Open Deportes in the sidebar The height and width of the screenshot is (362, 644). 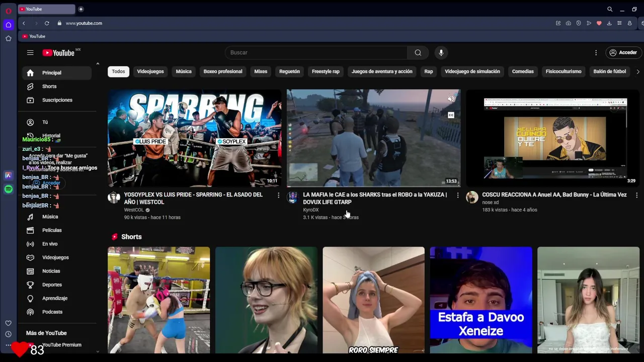[57, 285]
